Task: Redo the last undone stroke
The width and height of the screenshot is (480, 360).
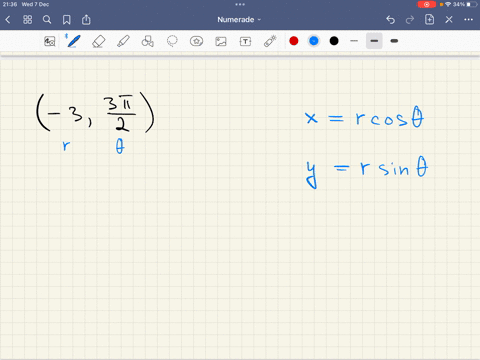Action: pyautogui.click(x=410, y=20)
